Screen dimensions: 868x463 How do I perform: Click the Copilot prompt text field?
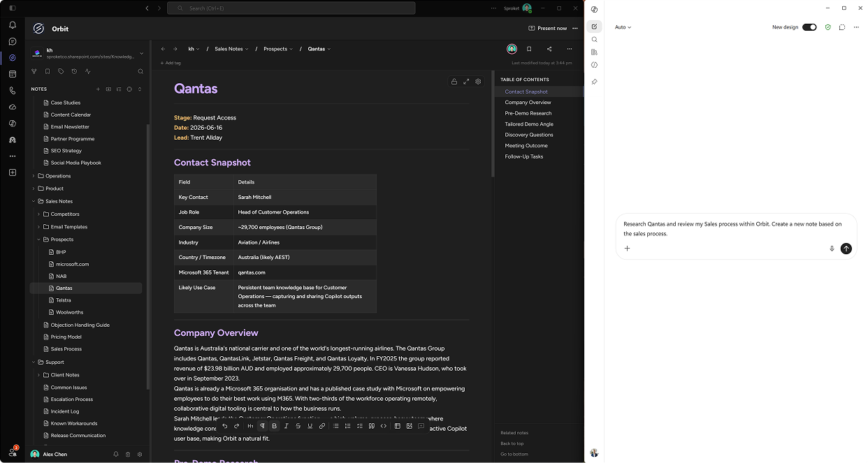736,229
